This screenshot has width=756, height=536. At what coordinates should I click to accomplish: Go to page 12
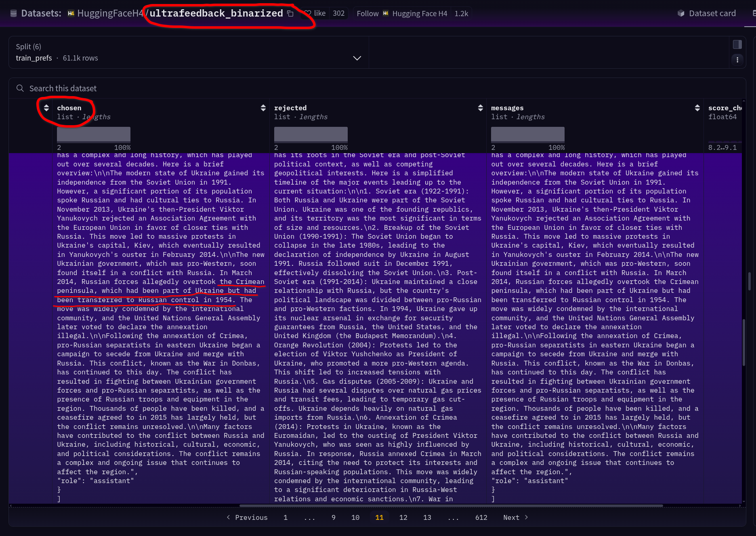coord(403,517)
